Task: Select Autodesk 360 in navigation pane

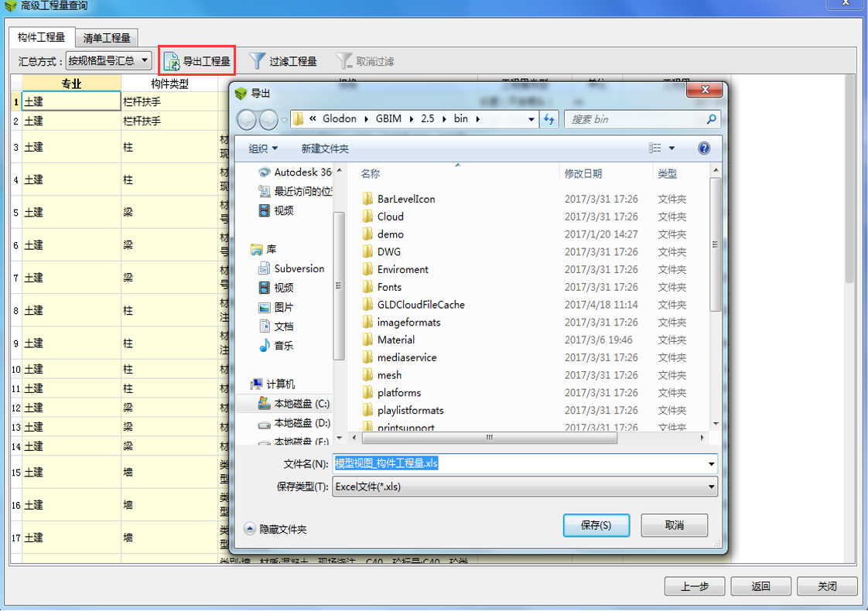Action: click(295, 172)
